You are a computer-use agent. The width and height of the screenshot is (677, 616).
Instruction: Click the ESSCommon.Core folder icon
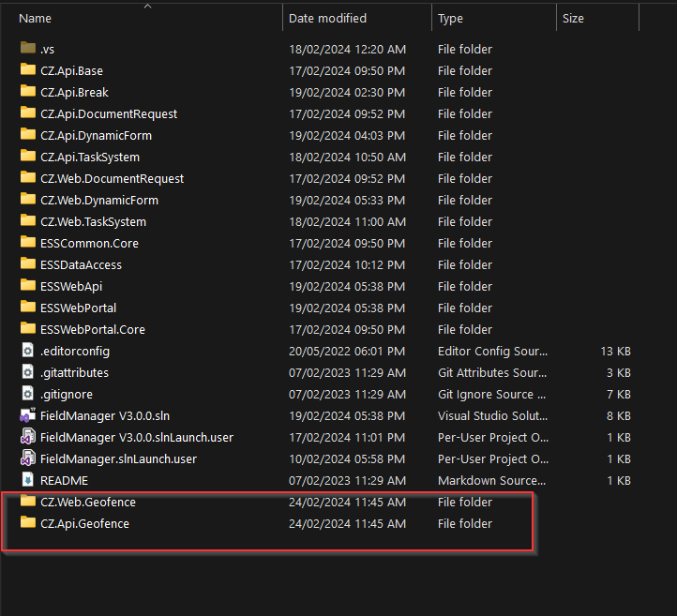(28, 242)
